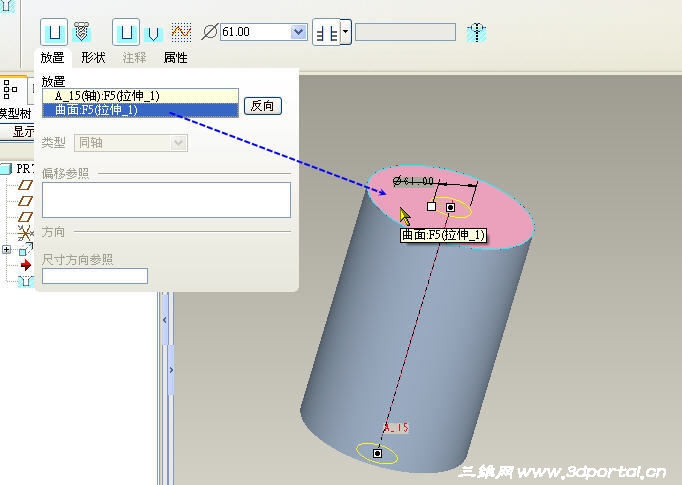Open the 类型 同轴 dropdown
The height and width of the screenshot is (485, 682).
point(131,143)
